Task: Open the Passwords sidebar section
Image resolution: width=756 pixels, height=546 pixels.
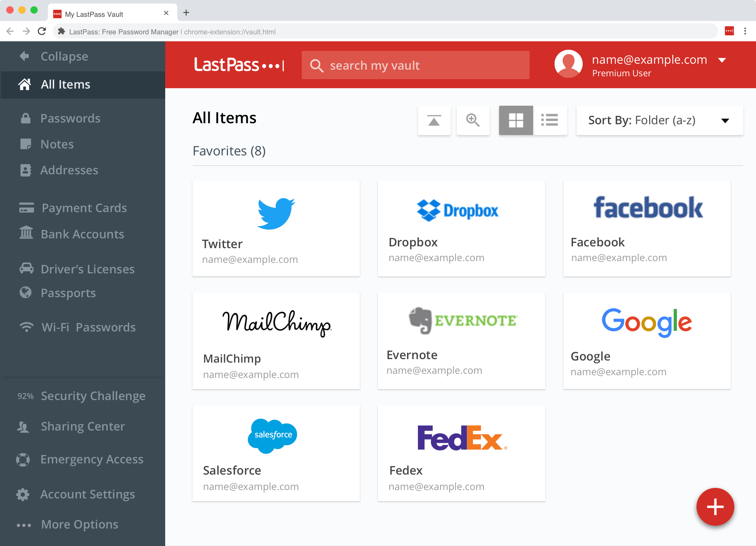Action: pos(70,117)
